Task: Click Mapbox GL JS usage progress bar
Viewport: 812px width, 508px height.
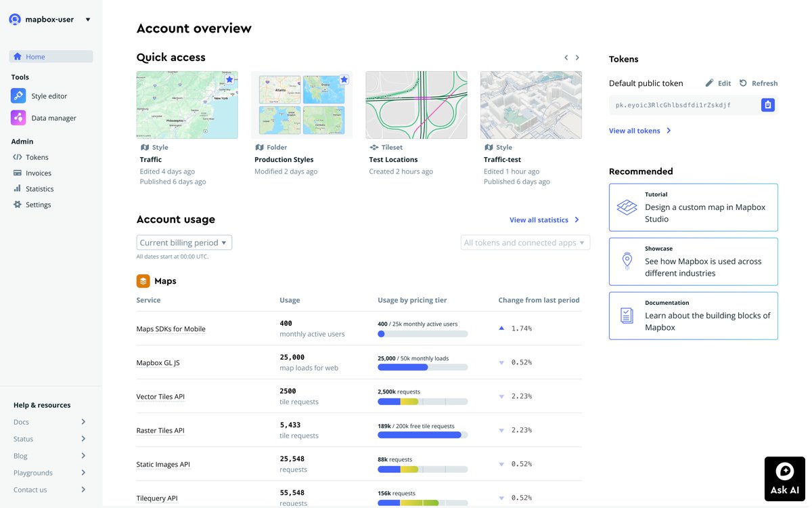Action: (422, 368)
